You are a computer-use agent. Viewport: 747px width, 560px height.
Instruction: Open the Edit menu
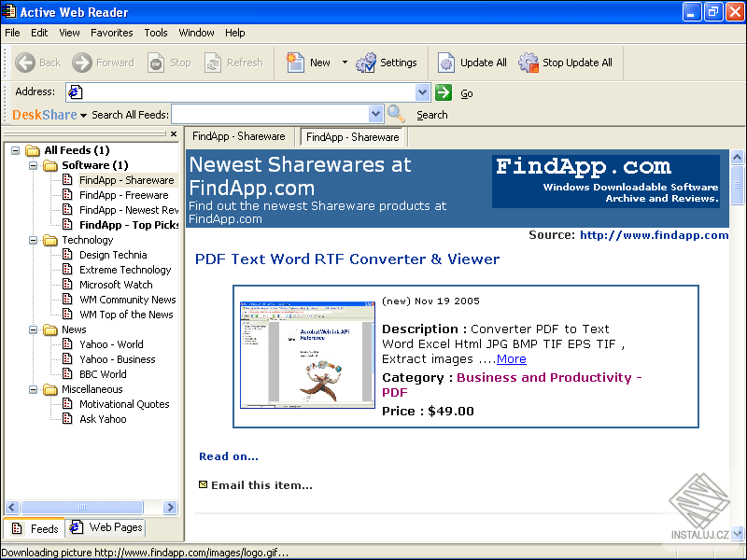tap(39, 33)
